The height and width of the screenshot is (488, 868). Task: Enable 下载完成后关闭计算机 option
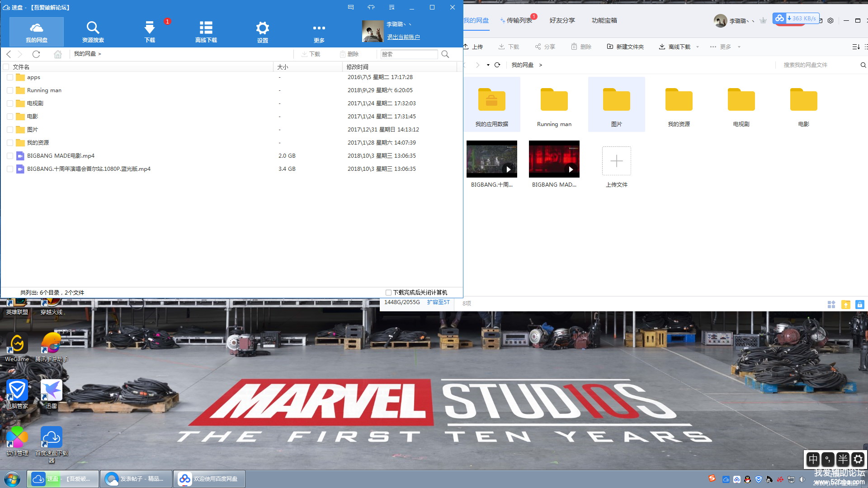[x=388, y=292]
